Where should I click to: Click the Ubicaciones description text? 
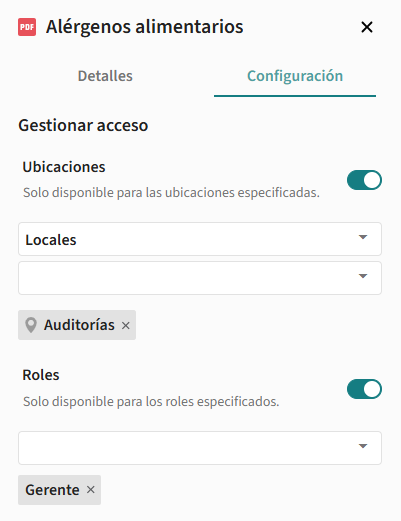tap(171, 192)
